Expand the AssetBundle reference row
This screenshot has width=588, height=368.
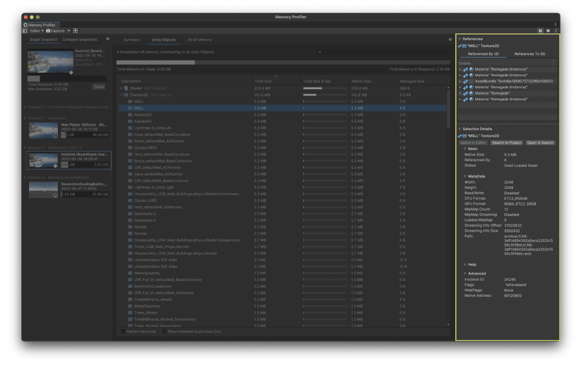tap(460, 81)
